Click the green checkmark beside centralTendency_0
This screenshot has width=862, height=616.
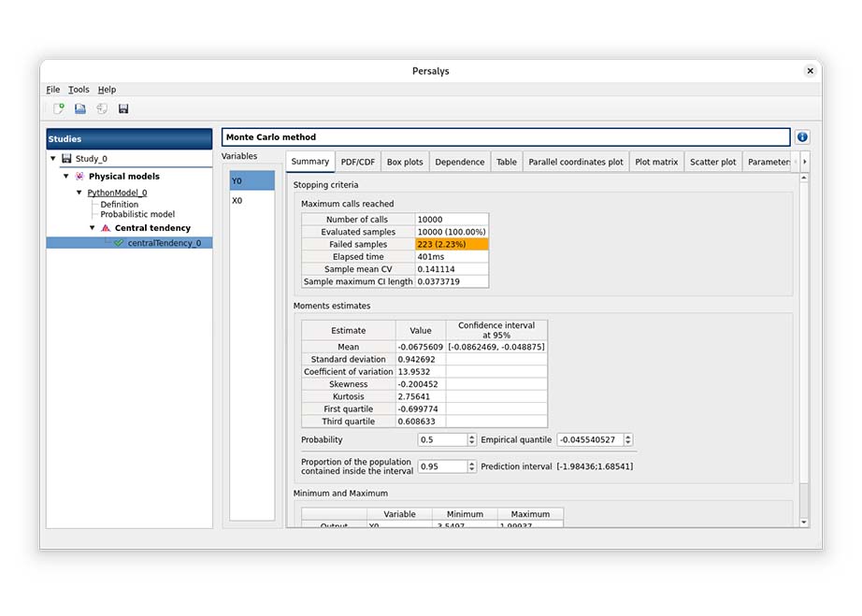pyautogui.click(x=119, y=243)
